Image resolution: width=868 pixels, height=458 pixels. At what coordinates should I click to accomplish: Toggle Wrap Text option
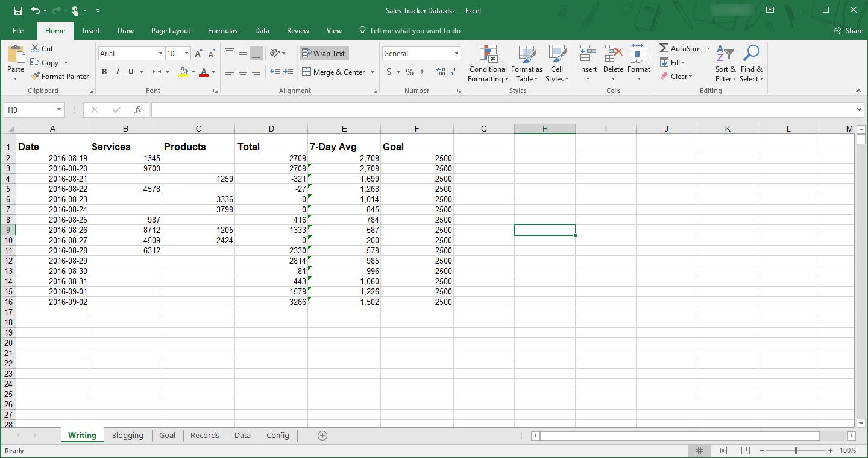[324, 54]
